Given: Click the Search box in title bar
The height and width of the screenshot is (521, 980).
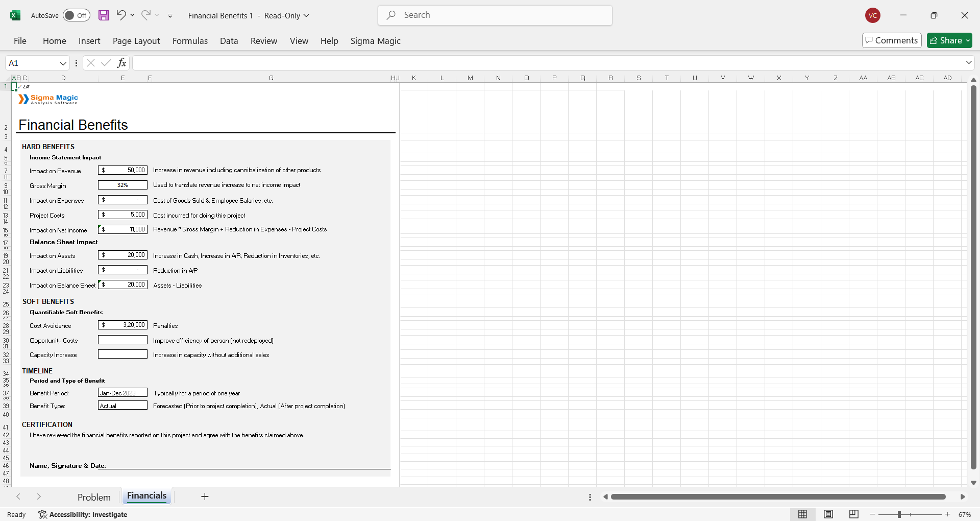Looking at the screenshot, I should [x=495, y=15].
